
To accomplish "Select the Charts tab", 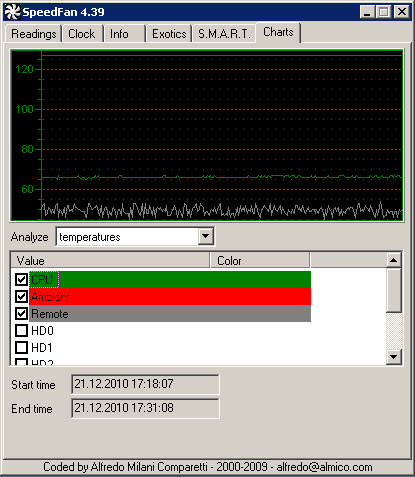I will pyautogui.click(x=278, y=32).
